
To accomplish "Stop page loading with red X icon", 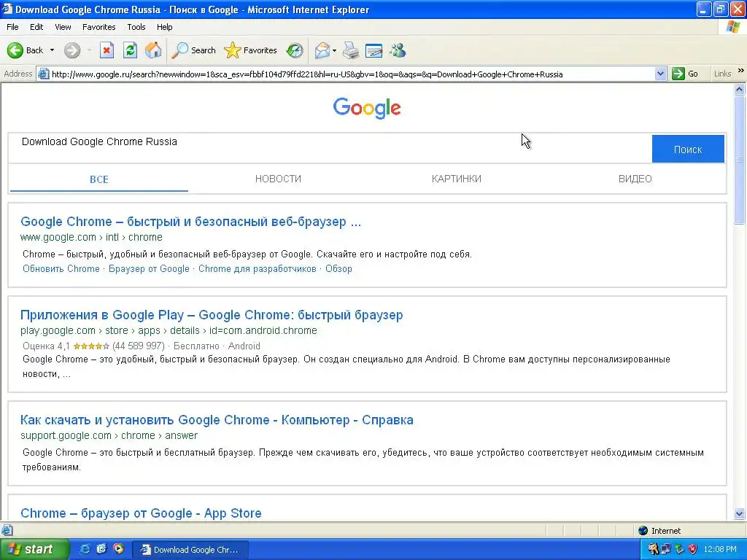I will tap(107, 50).
